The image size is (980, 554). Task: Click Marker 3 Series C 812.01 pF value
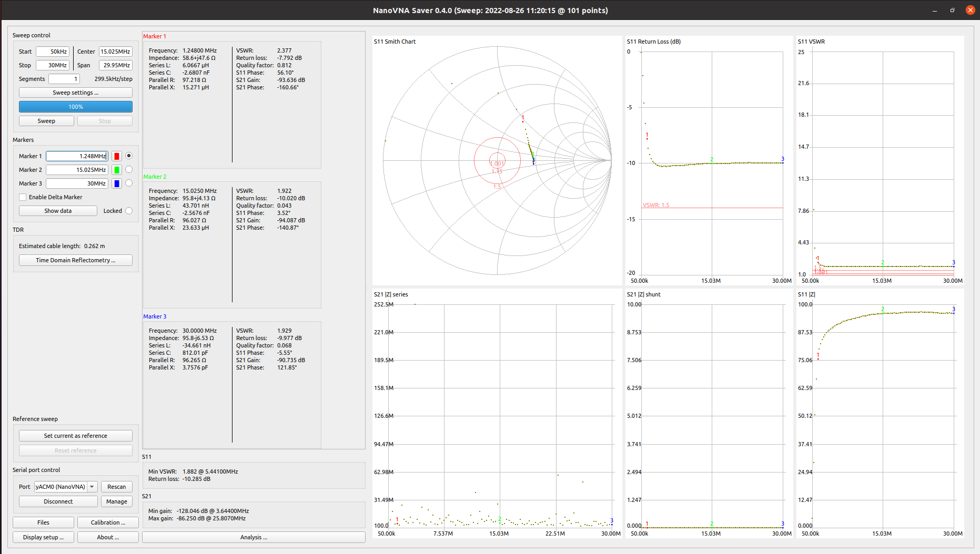coord(195,353)
